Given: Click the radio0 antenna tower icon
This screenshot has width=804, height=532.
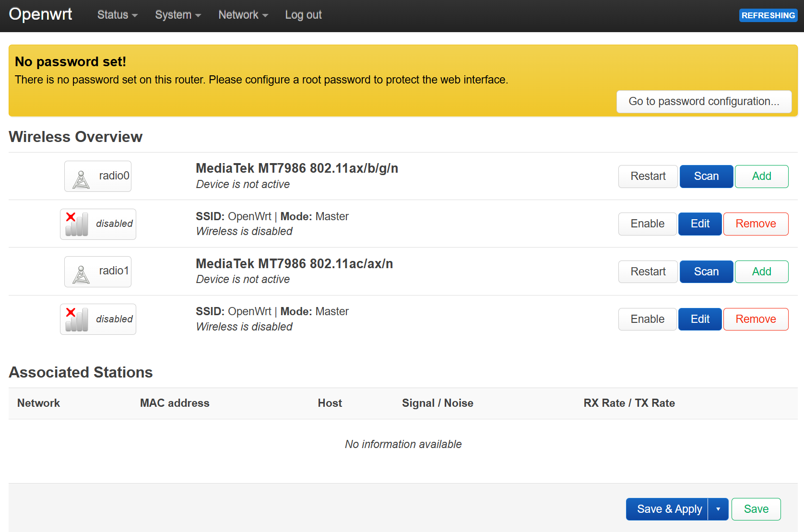Looking at the screenshot, I should click(81, 179).
